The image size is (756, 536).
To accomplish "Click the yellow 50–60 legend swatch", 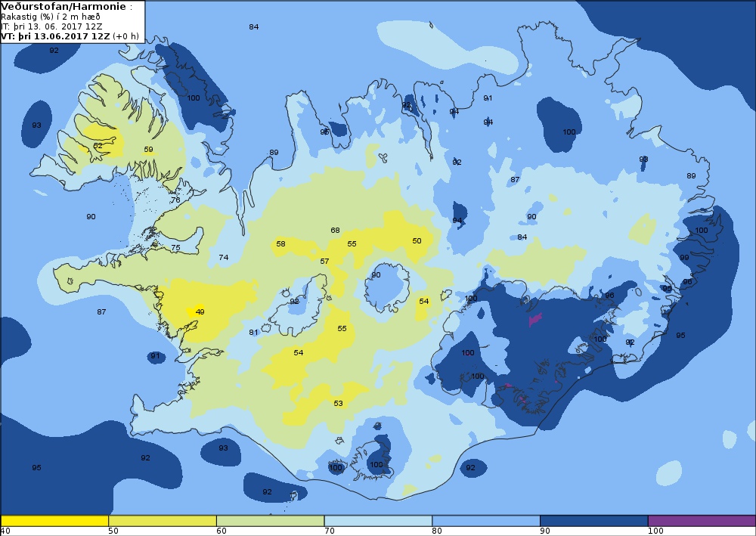I will (163, 521).
